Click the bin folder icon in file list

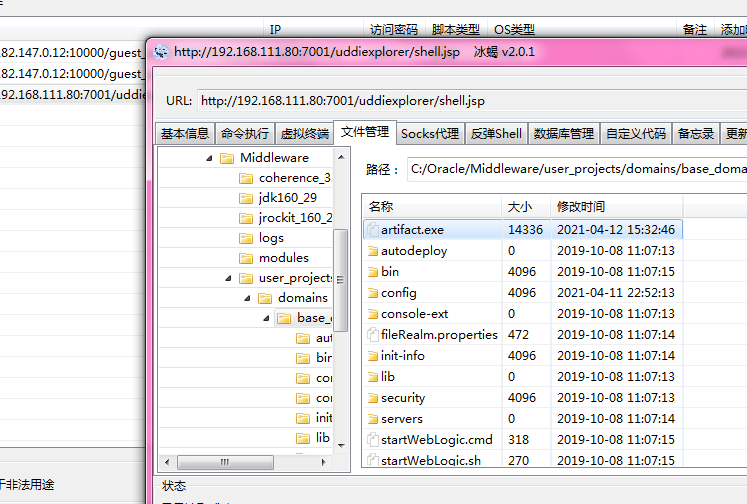(x=373, y=272)
